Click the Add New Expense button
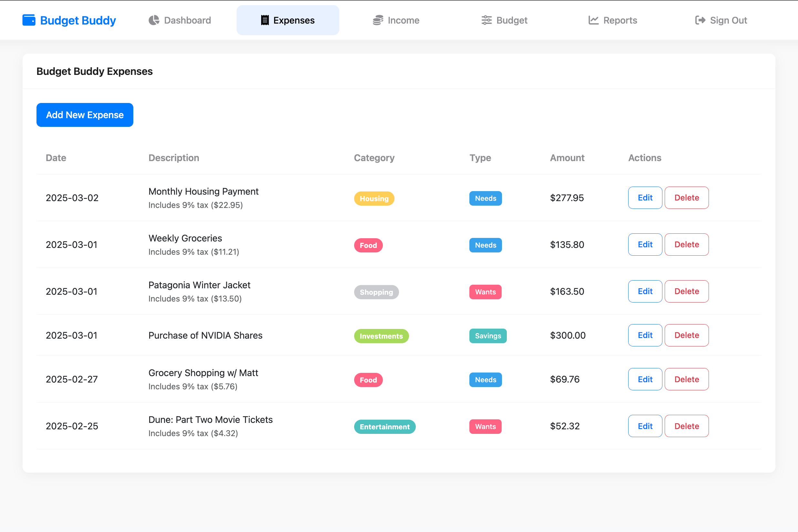This screenshot has height=532, width=798. click(85, 115)
